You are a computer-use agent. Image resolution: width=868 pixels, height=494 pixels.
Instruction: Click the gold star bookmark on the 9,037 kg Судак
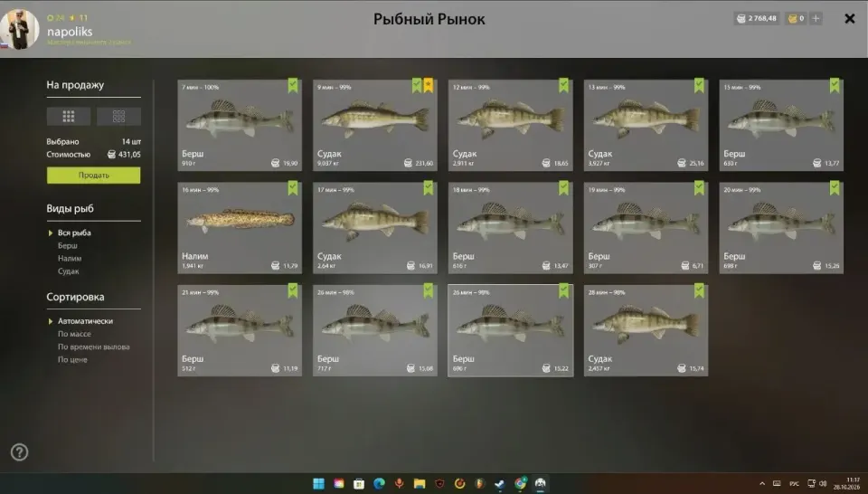pyautogui.click(x=429, y=85)
